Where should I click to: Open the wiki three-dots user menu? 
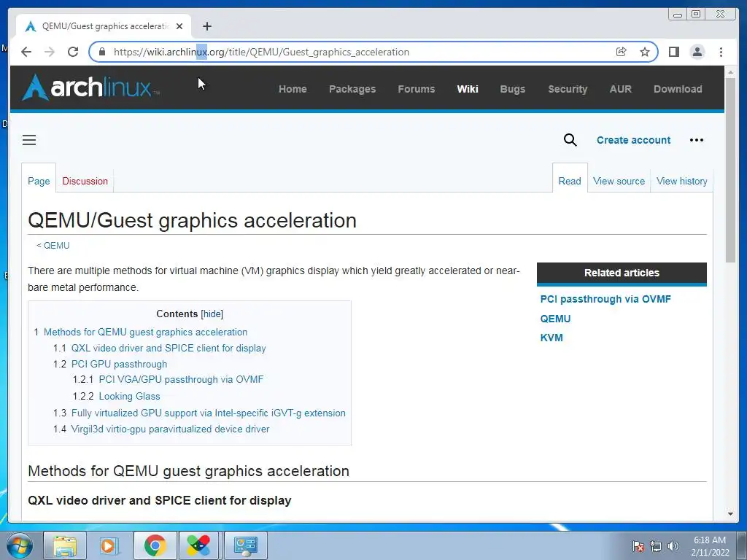[697, 140]
